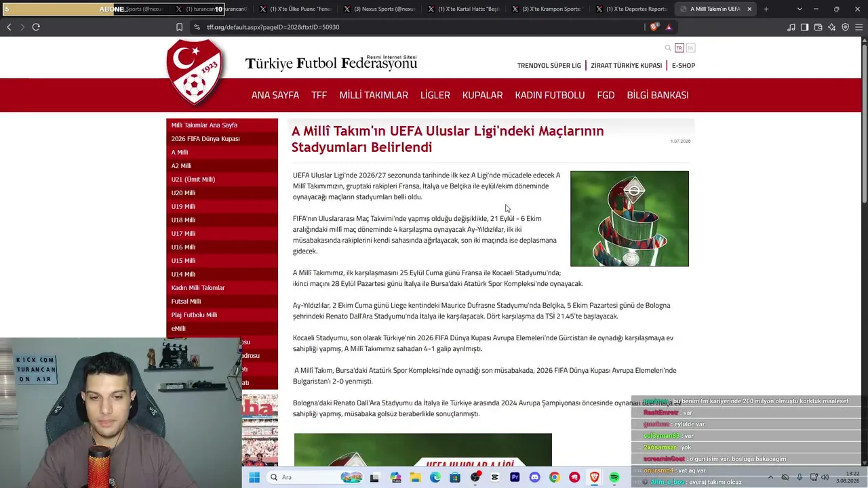Open Brave Leo AI sparkle icon
The height and width of the screenshot is (488, 868).
831,27
